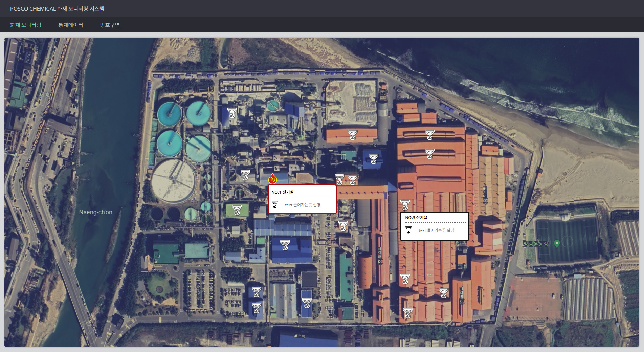
Task: Click detector on small blue roof building center
Action: pyautogui.click(x=373, y=158)
